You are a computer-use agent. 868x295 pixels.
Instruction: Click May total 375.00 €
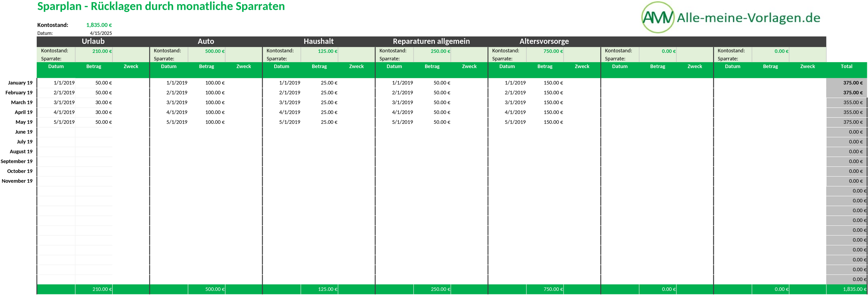coord(853,122)
